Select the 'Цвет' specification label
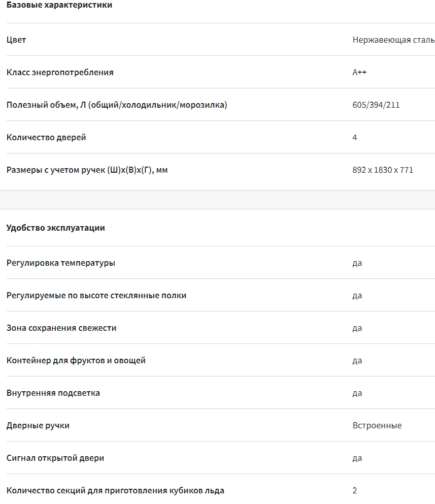The width and height of the screenshot is (435, 504). (x=16, y=40)
